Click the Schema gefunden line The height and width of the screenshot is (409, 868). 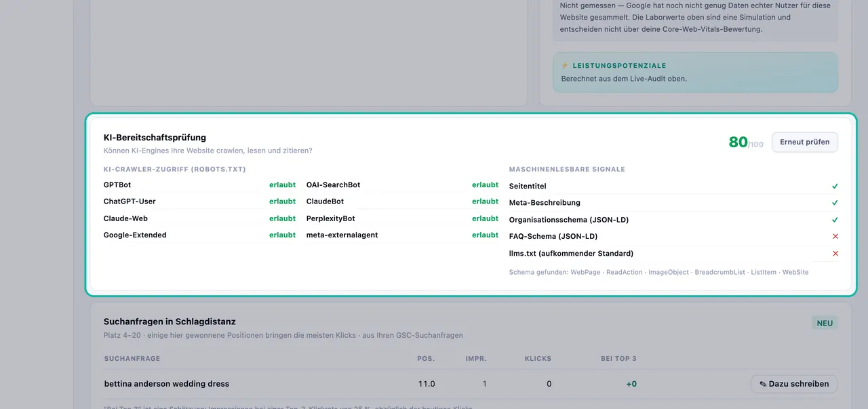(x=658, y=272)
